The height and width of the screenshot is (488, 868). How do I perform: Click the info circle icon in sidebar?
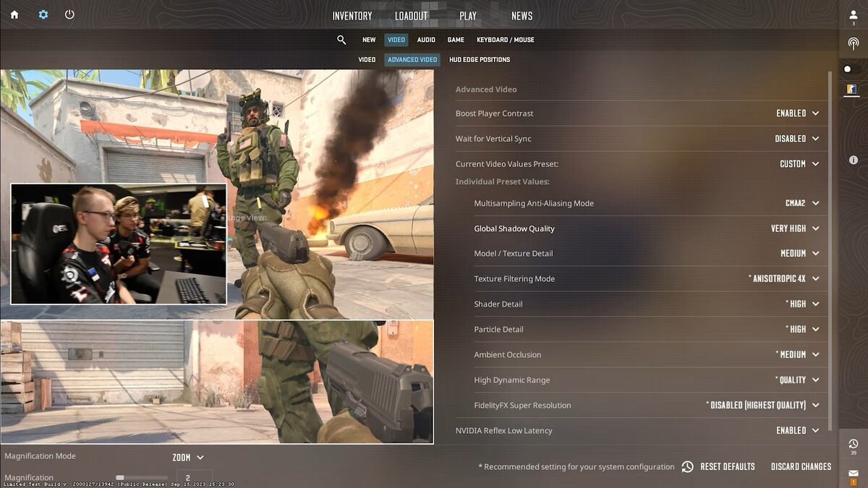pyautogui.click(x=853, y=160)
